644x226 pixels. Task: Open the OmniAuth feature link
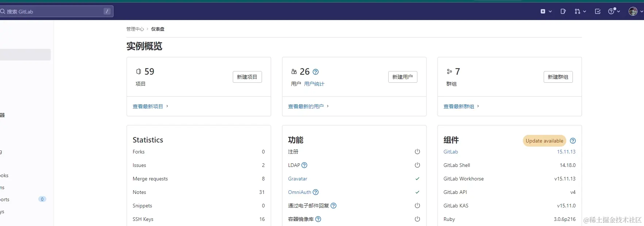(300, 192)
